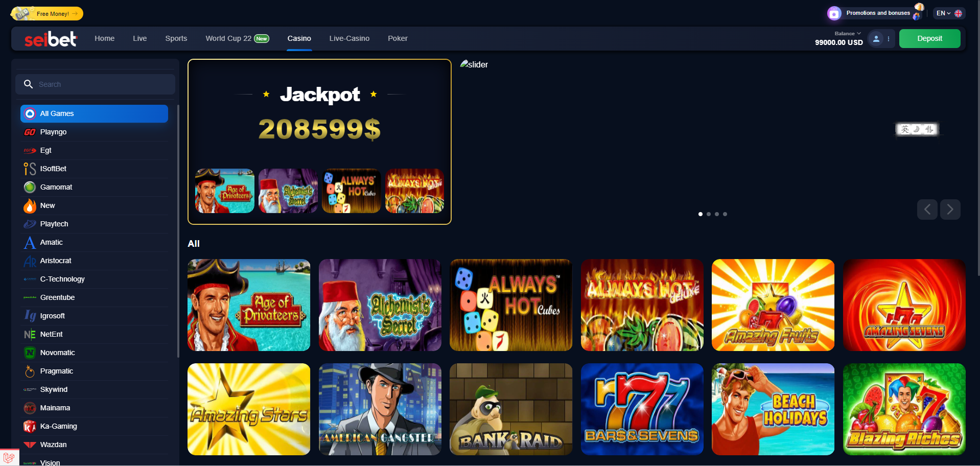
Task: Open the Beach Holidays game thumbnail
Action: pyautogui.click(x=773, y=409)
